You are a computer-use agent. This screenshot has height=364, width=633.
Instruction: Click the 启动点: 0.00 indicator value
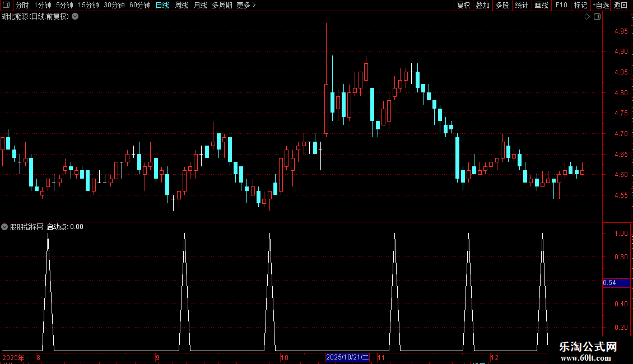click(x=65, y=227)
